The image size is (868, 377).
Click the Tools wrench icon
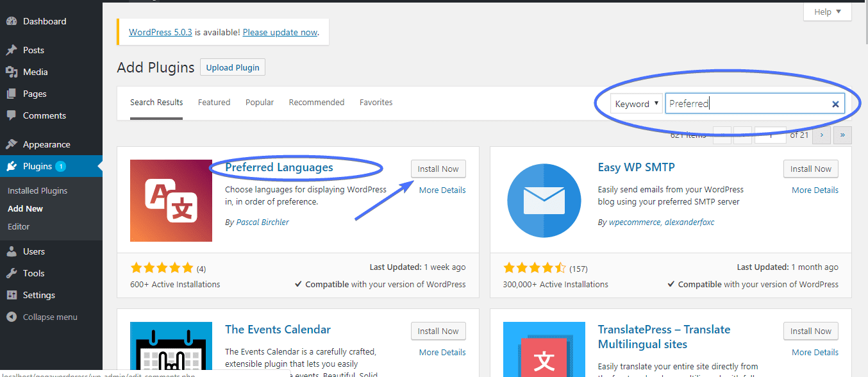coord(12,273)
